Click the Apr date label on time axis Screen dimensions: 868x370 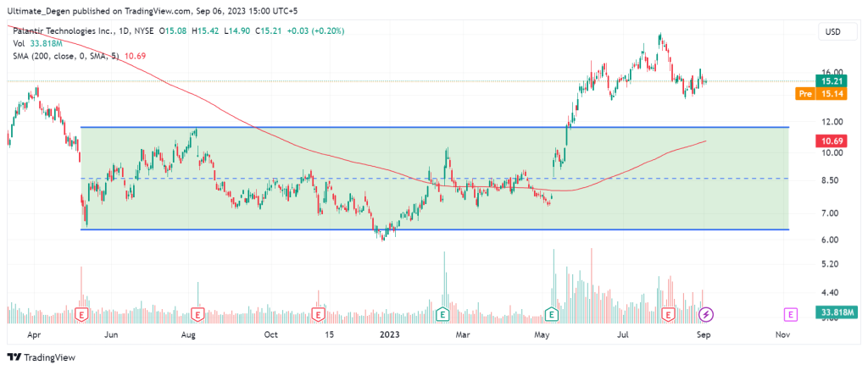[x=34, y=334]
